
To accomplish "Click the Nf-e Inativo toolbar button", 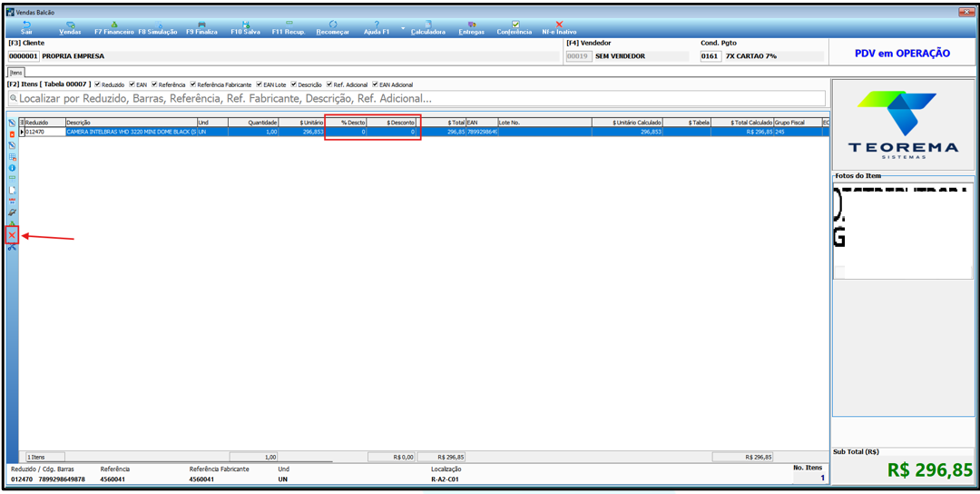I will tap(559, 27).
